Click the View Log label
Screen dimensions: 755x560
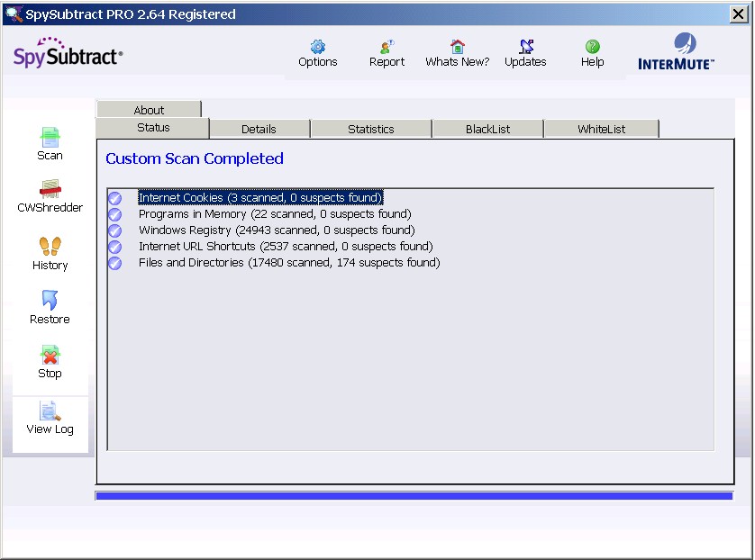(x=50, y=429)
